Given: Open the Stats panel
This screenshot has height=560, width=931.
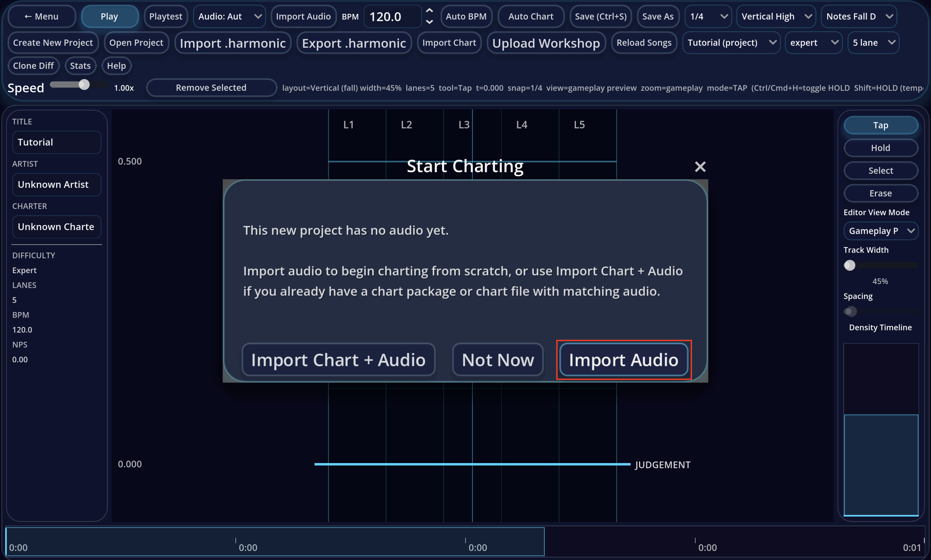Looking at the screenshot, I should (80, 66).
